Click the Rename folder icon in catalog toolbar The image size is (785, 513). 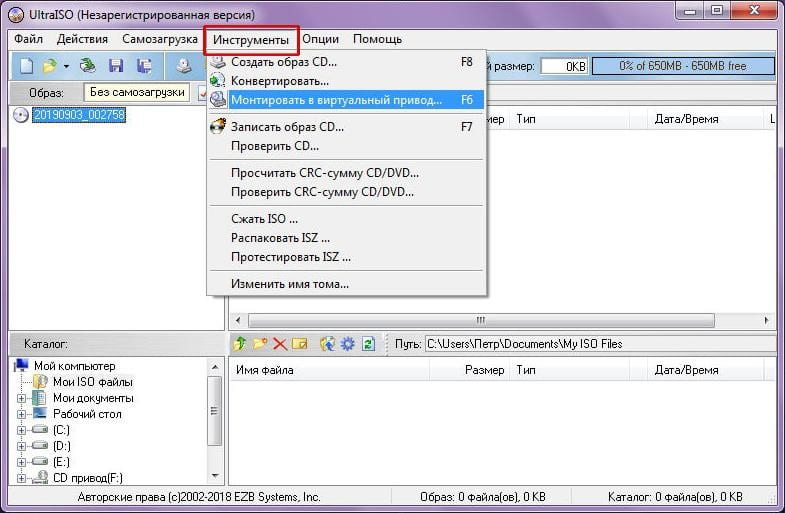pos(299,344)
